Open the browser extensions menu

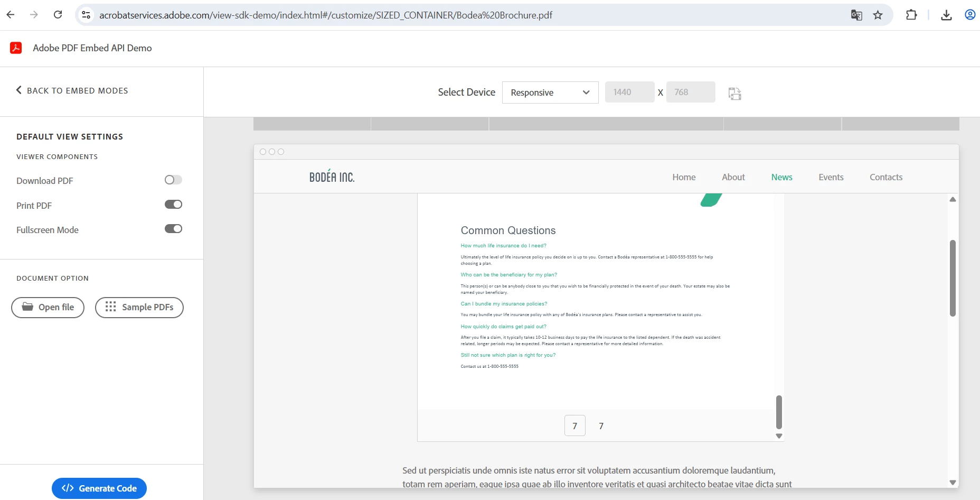pyautogui.click(x=911, y=15)
